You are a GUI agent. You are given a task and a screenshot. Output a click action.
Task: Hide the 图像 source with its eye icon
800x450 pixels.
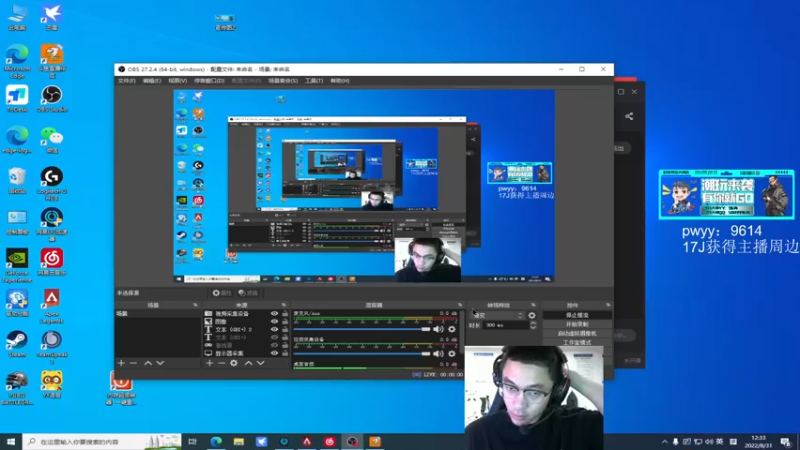pos(274,321)
